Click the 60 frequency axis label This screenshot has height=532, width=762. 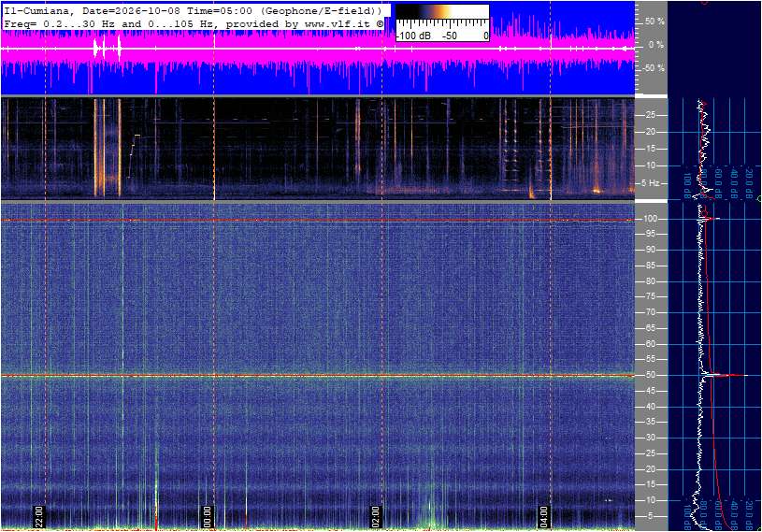pos(650,344)
